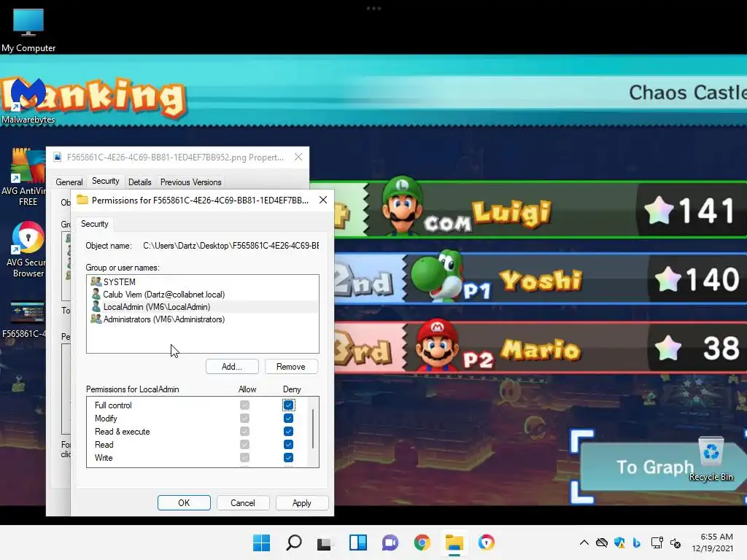The height and width of the screenshot is (560, 747).
Task: Confirm with OK button
Action: (184, 503)
